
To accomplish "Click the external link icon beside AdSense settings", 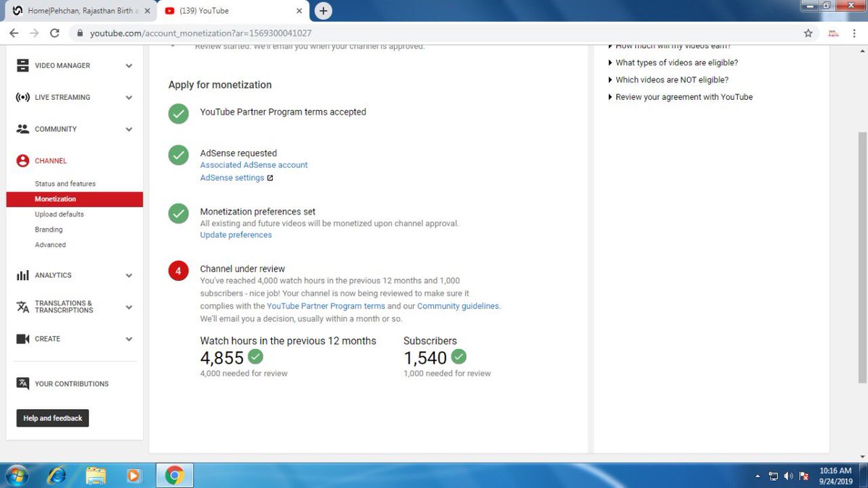I will (271, 178).
